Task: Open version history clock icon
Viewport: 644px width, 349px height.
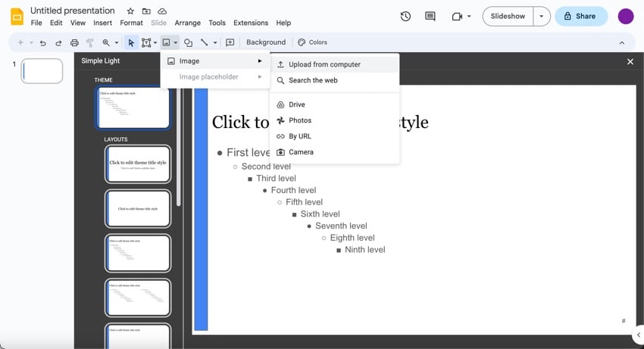Action: tap(405, 17)
